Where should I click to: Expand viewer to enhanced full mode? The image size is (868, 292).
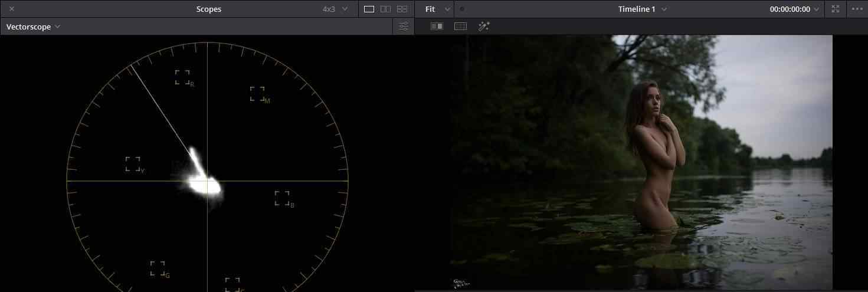pos(835,9)
